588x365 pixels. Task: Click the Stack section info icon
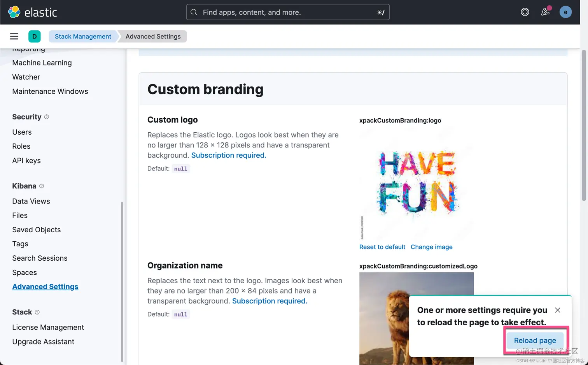(x=37, y=312)
